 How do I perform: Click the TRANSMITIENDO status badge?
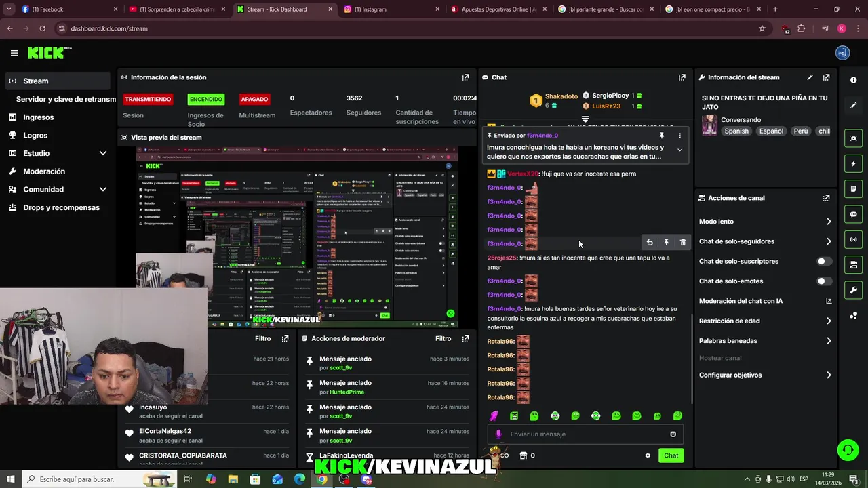(x=147, y=99)
